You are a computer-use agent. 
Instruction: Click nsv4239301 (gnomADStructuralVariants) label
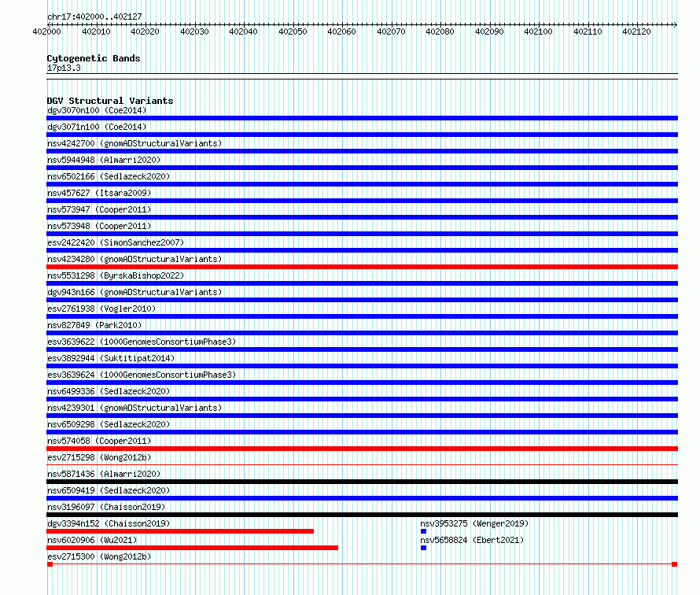(x=134, y=408)
